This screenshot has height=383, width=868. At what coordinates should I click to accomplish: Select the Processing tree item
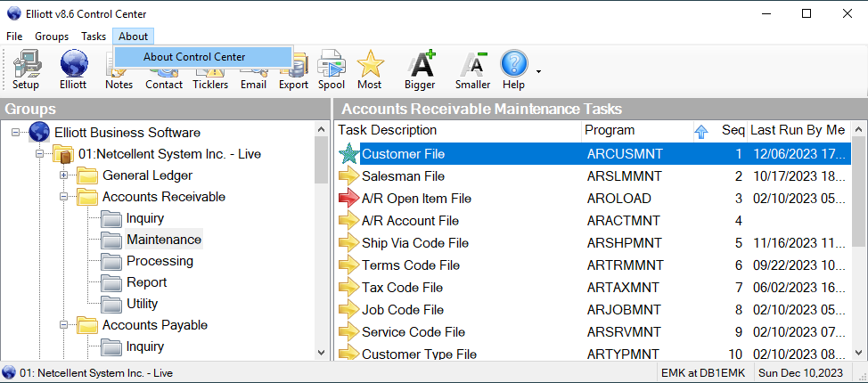[x=160, y=261]
